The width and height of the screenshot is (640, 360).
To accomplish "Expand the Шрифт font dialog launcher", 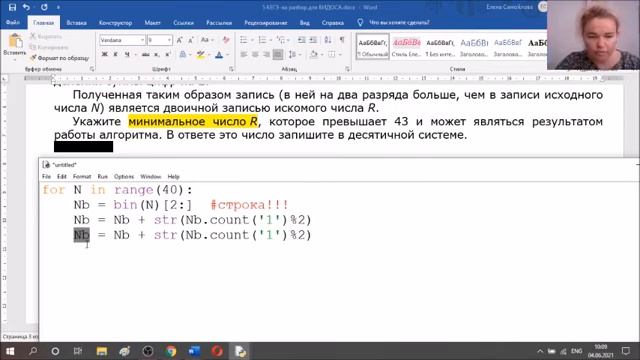I will point(231,69).
